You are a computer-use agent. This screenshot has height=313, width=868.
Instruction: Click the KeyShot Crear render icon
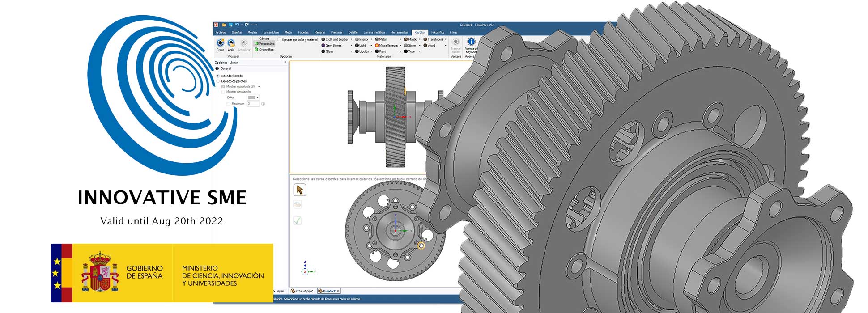pos(220,43)
